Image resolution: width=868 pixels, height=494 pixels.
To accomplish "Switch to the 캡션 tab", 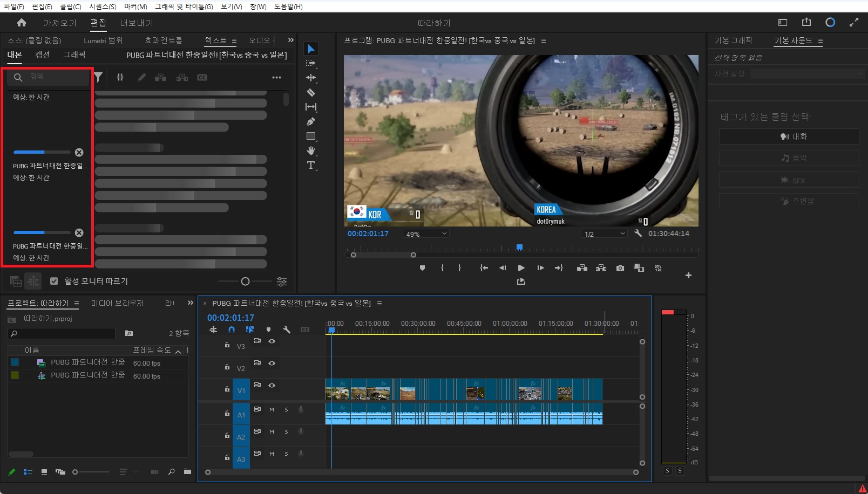I will click(x=43, y=54).
